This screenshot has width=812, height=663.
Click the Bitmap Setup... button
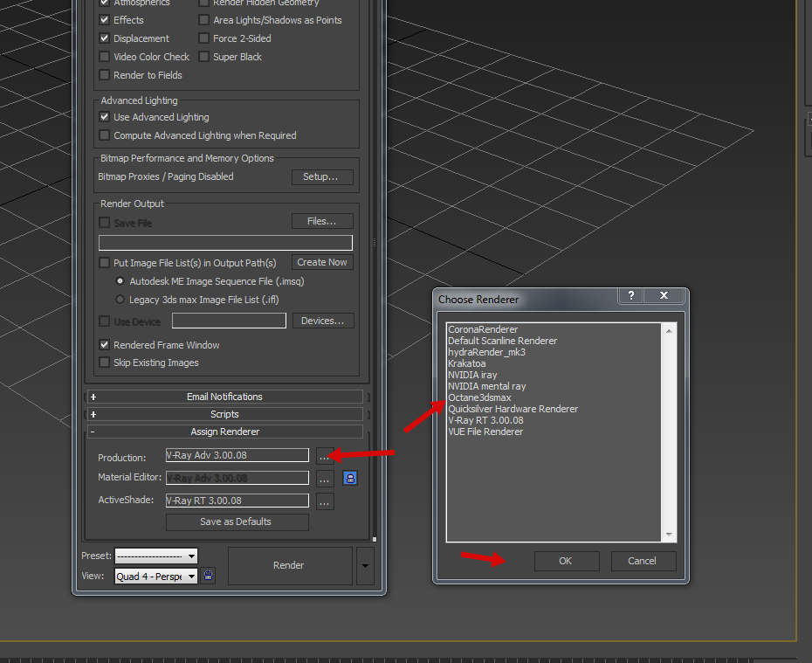point(322,176)
